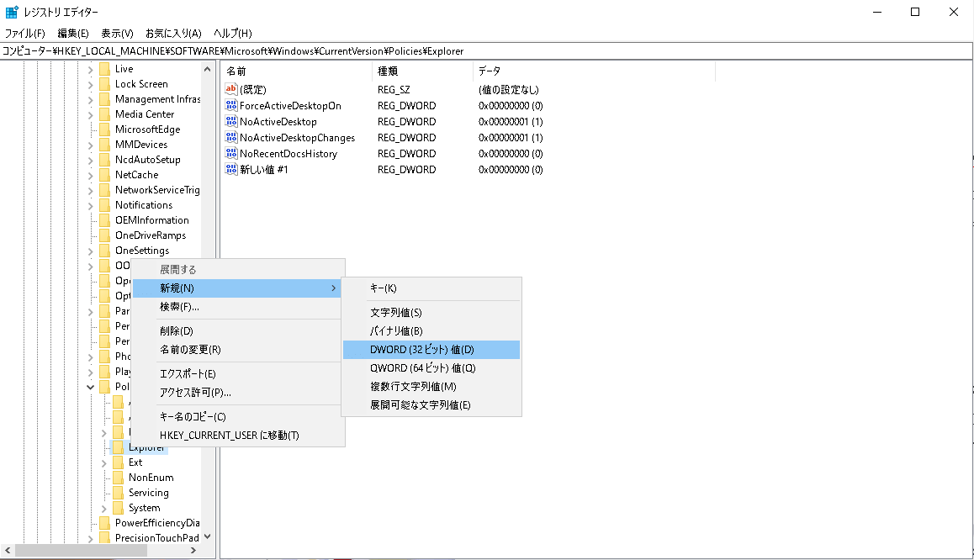Click the Servicing key folder icon

119,492
